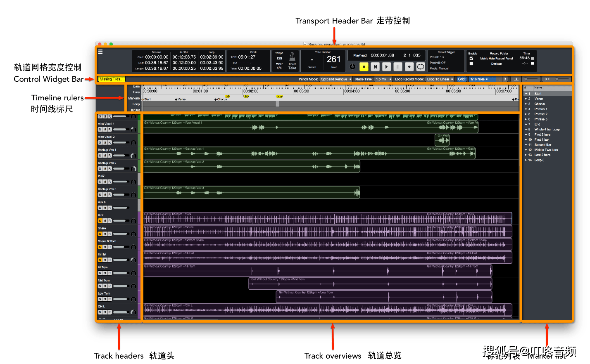Open the Loop To Linear dropdown
The width and height of the screenshot is (590, 364).
pyautogui.click(x=440, y=79)
